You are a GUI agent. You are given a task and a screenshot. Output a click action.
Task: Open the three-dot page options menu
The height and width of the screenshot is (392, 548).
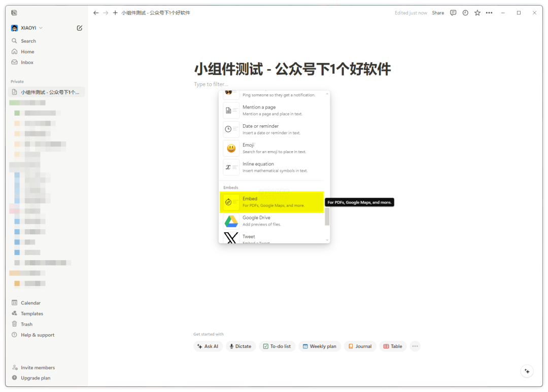coord(489,13)
